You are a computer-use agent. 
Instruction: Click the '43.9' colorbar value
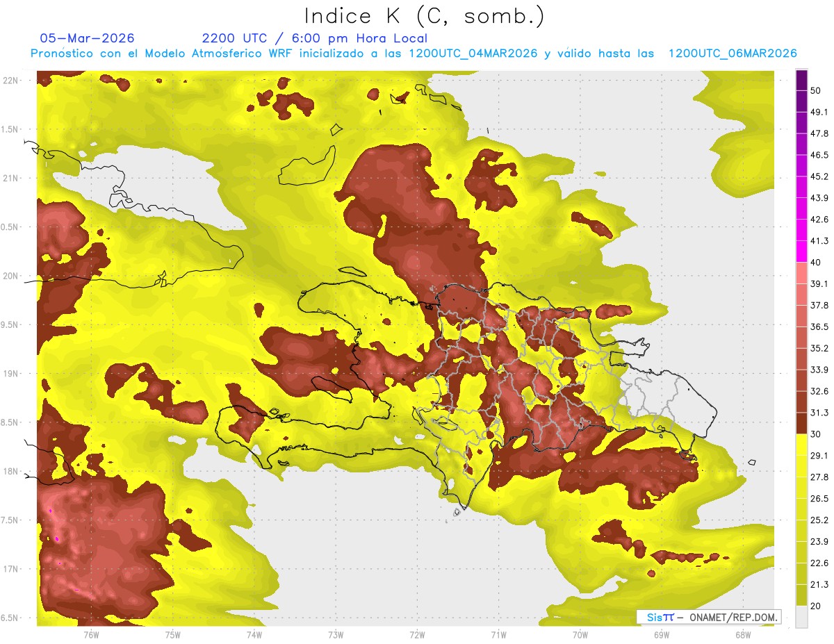[819, 198]
